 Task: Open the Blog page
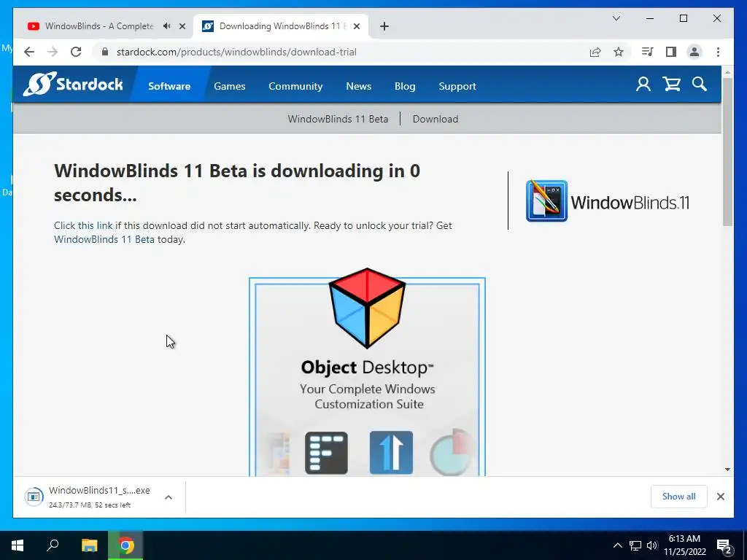[x=405, y=86]
